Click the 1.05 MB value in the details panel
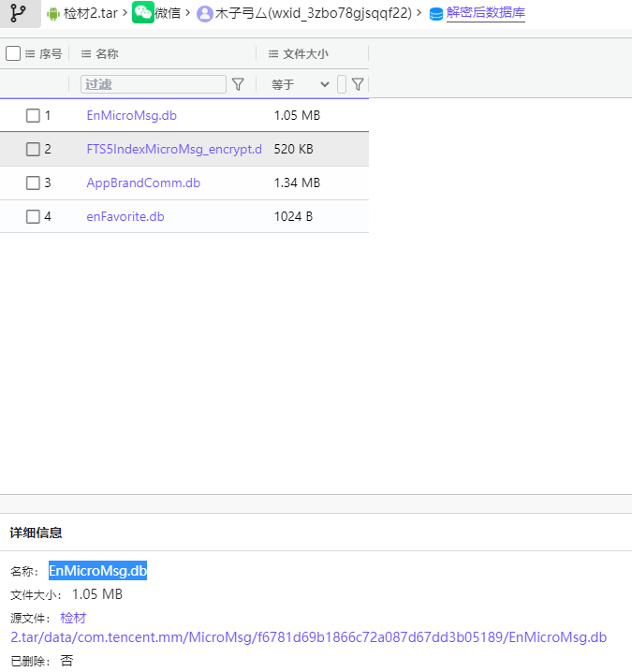 click(97, 594)
